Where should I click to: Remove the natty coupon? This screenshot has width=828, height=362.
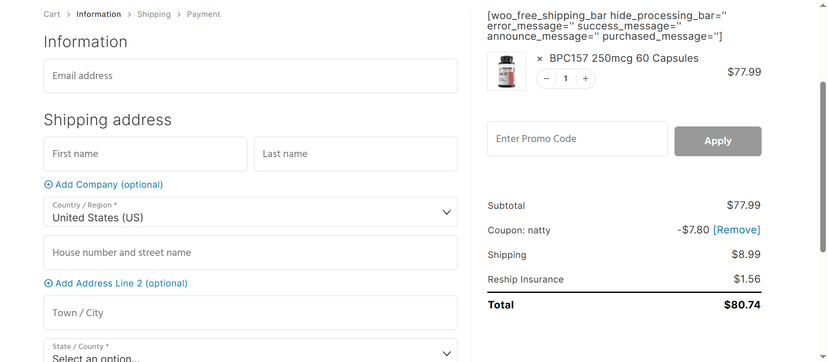737,230
